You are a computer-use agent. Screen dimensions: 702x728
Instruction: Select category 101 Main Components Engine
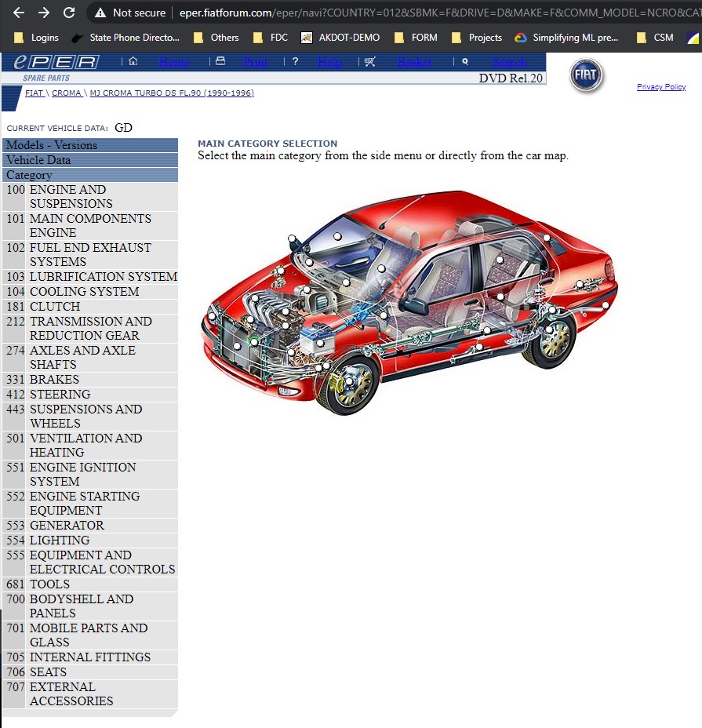point(90,226)
